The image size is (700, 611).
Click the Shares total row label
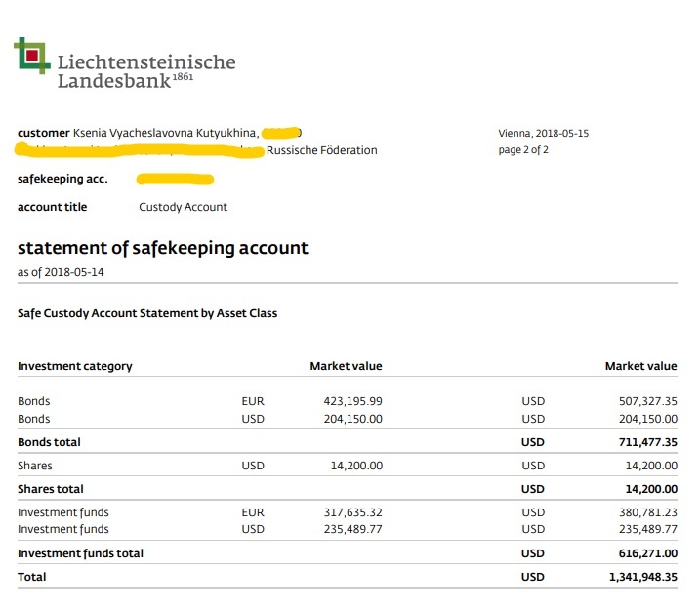coord(51,489)
